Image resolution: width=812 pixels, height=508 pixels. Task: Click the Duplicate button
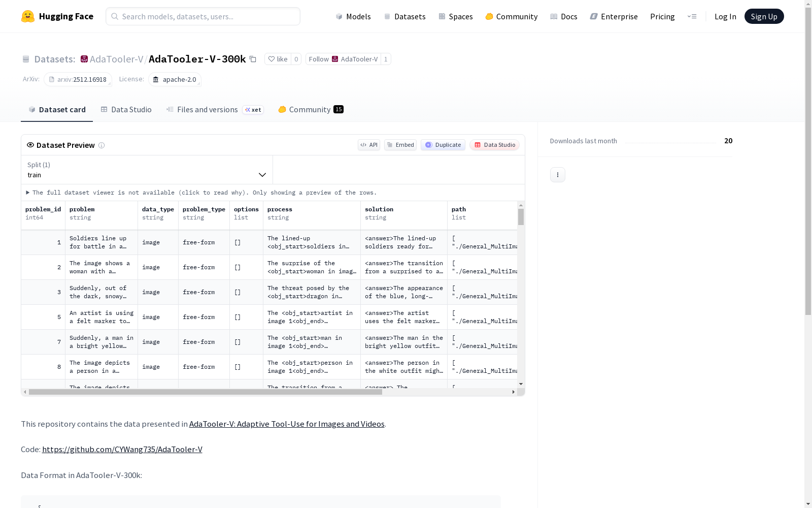(443, 145)
